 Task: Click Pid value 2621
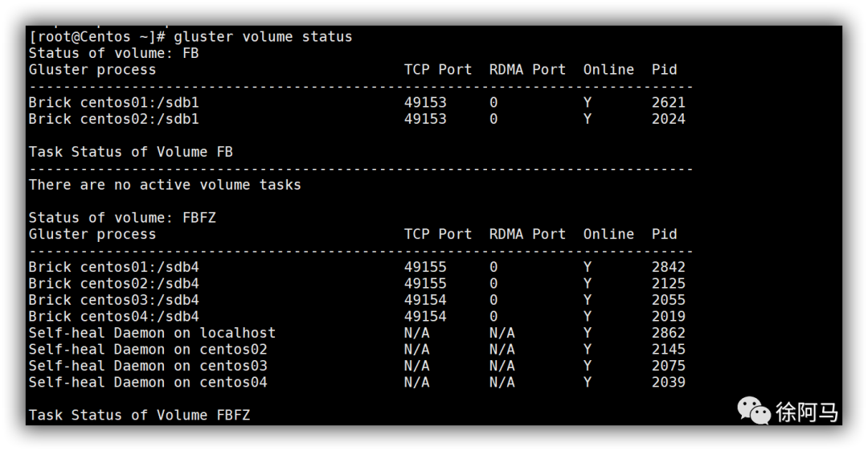669,102
